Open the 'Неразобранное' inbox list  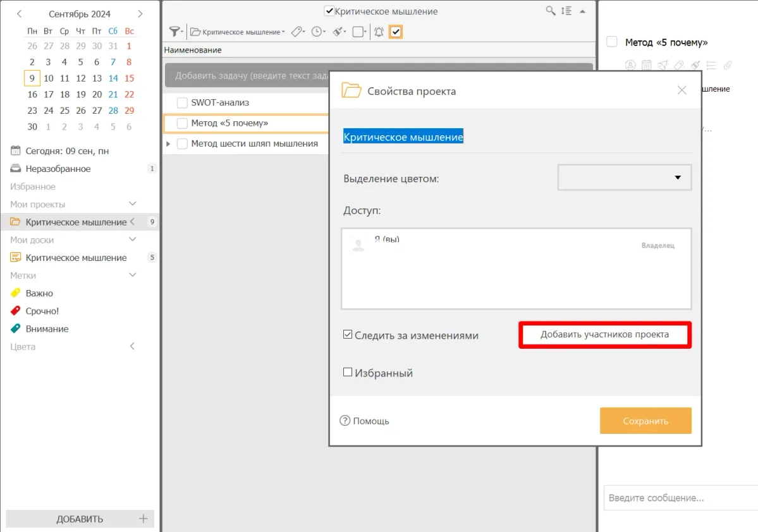click(58, 169)
